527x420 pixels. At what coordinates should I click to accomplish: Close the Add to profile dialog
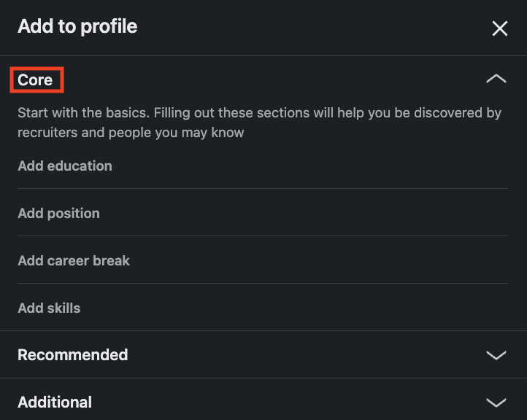point(499,28)
